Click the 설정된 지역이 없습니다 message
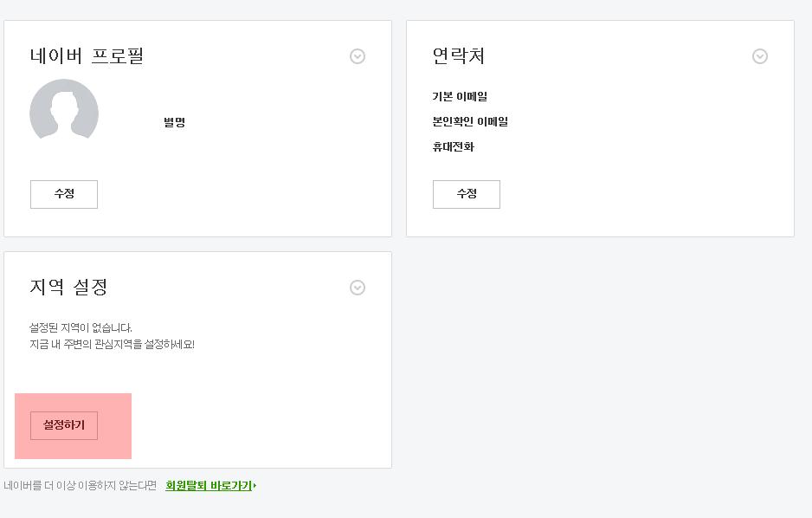This screenshot has width=812, height=518. 81,328
